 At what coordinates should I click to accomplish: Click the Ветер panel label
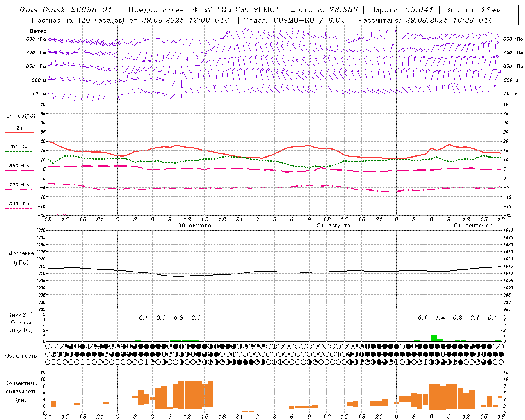point(38,31)
